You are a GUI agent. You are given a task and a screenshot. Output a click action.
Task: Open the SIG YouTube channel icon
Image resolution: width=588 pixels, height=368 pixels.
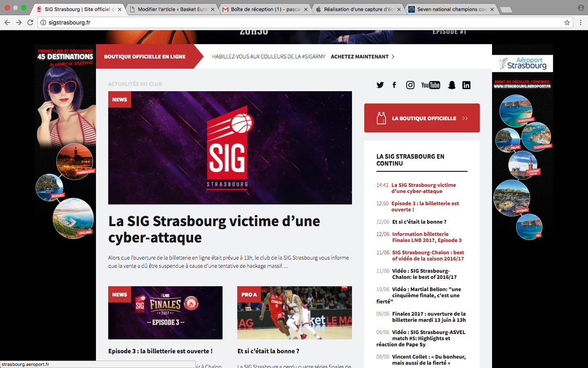431,85
